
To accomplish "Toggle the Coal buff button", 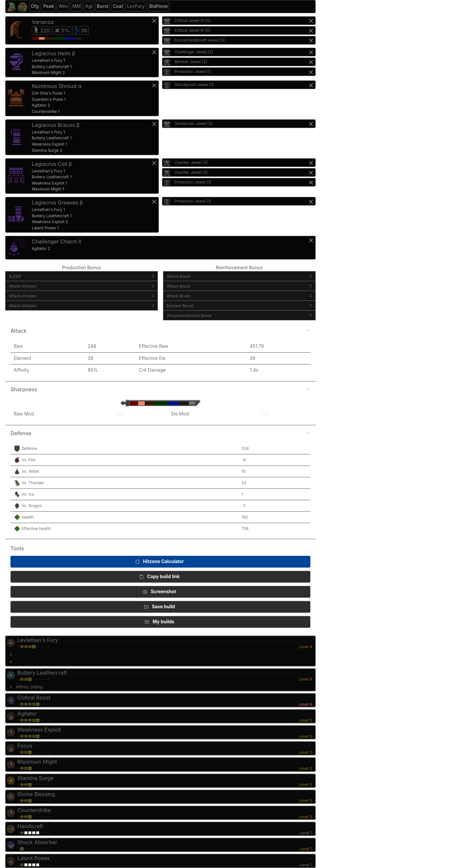I will tap(118, 7).
